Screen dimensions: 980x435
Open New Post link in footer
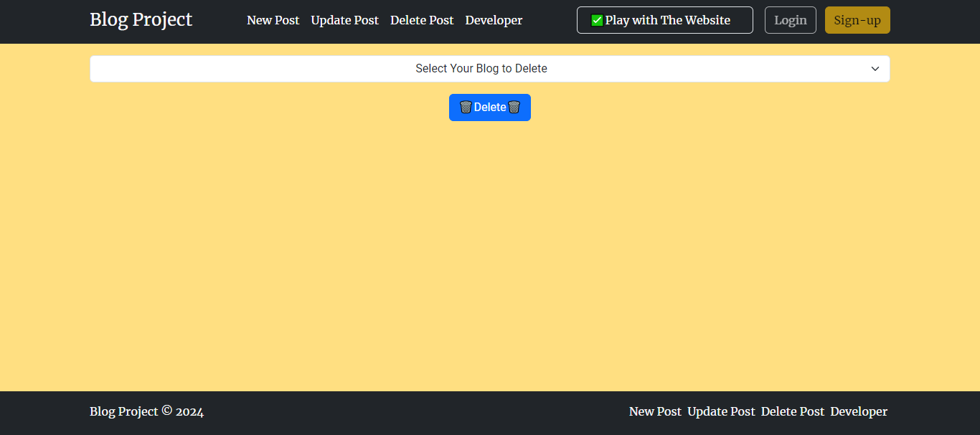(655, 411)
